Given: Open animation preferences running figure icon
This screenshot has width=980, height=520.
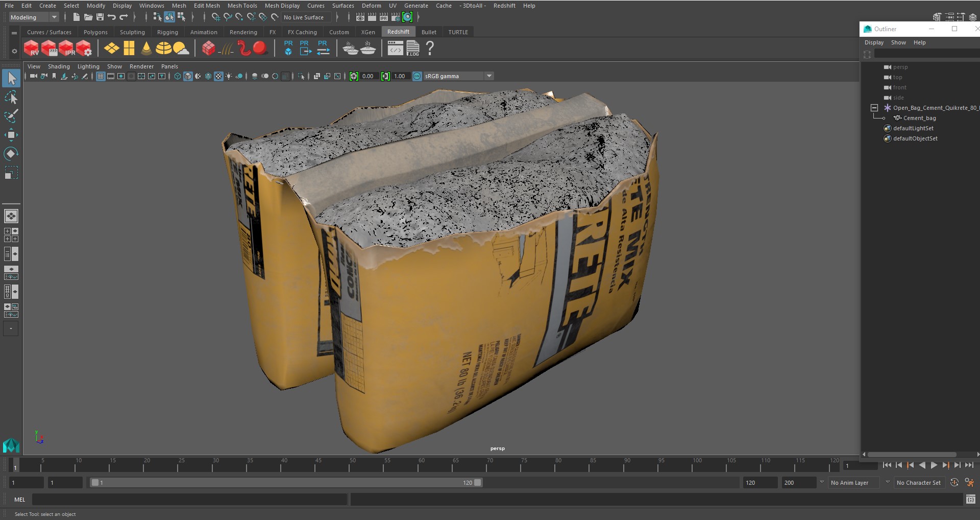Looking at the screenshot, I should point(969,483).
